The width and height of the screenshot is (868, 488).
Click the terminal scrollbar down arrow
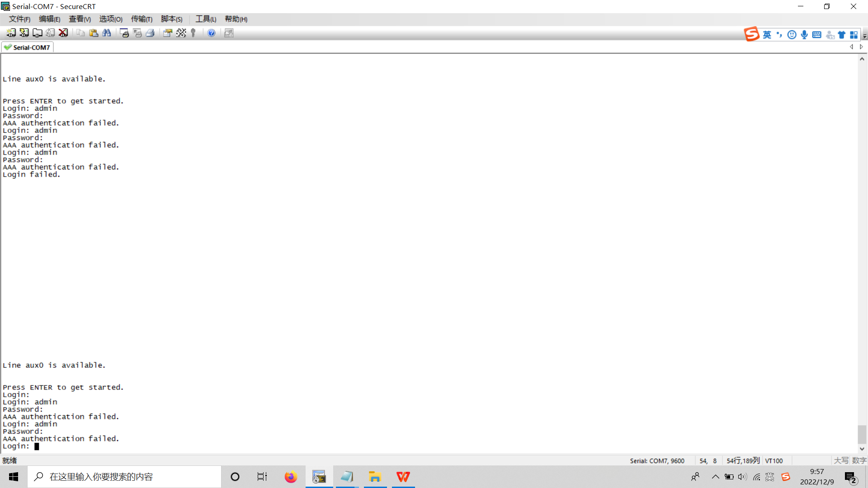[x=862, y=449]
